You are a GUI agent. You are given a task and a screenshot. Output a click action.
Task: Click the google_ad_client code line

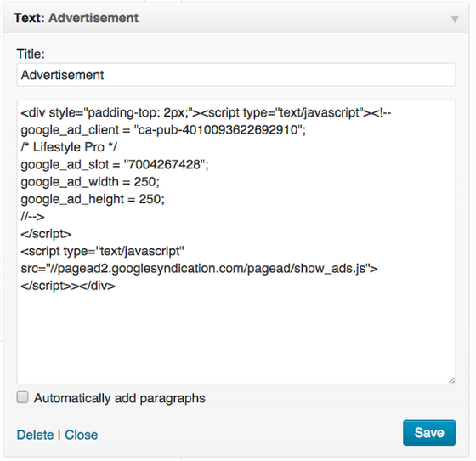[163, 130]
